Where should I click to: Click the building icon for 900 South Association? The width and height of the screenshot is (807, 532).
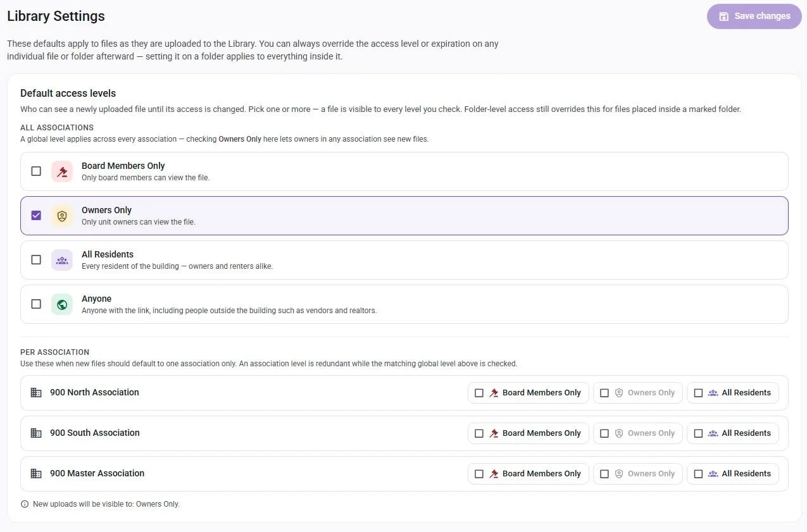36,433
